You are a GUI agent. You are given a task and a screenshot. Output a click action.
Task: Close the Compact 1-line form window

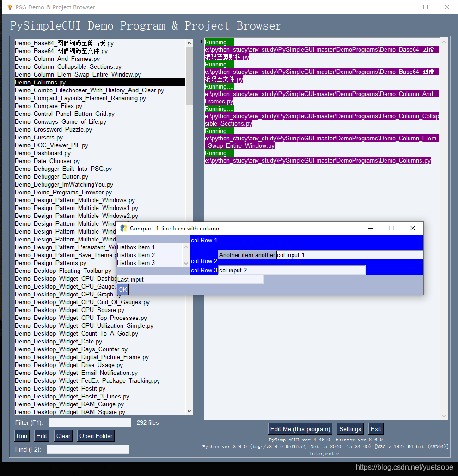point(412,228)
